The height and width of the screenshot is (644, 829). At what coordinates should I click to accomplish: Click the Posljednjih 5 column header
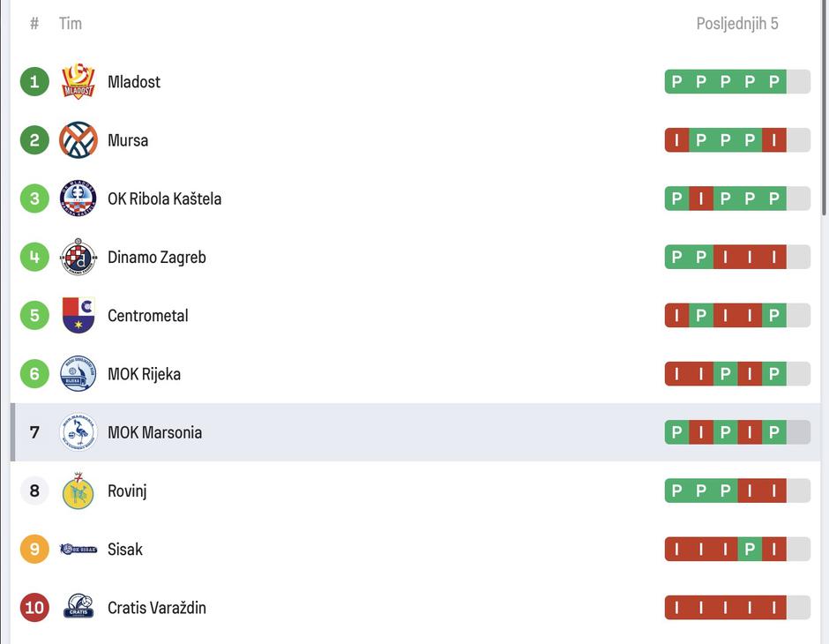tap(737, 24)
